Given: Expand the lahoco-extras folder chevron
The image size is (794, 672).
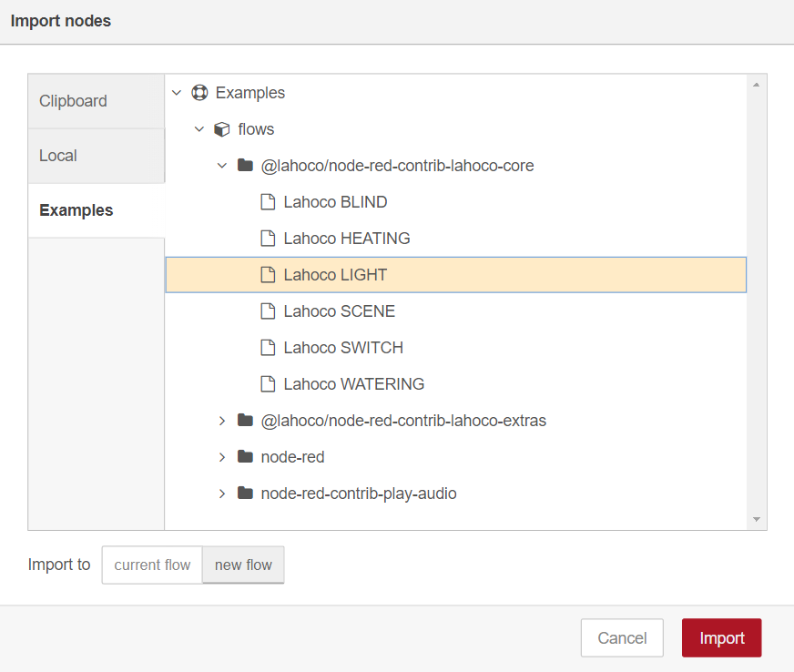Looking at the screenshot, I should pos(221,421).
